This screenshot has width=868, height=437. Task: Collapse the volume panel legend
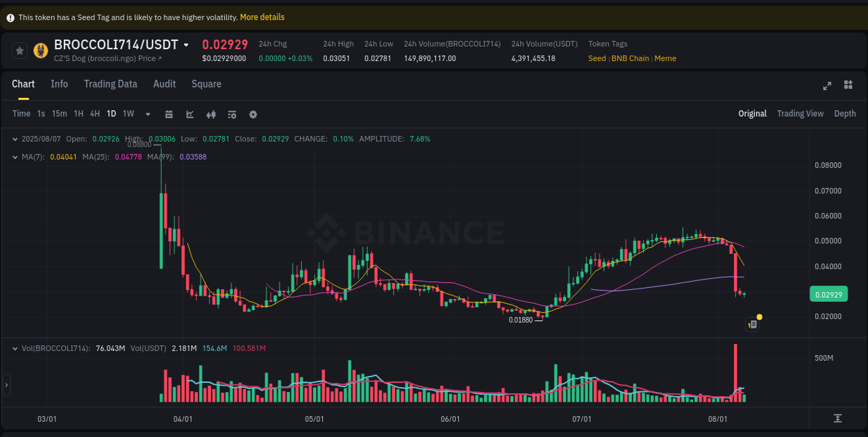15,348
